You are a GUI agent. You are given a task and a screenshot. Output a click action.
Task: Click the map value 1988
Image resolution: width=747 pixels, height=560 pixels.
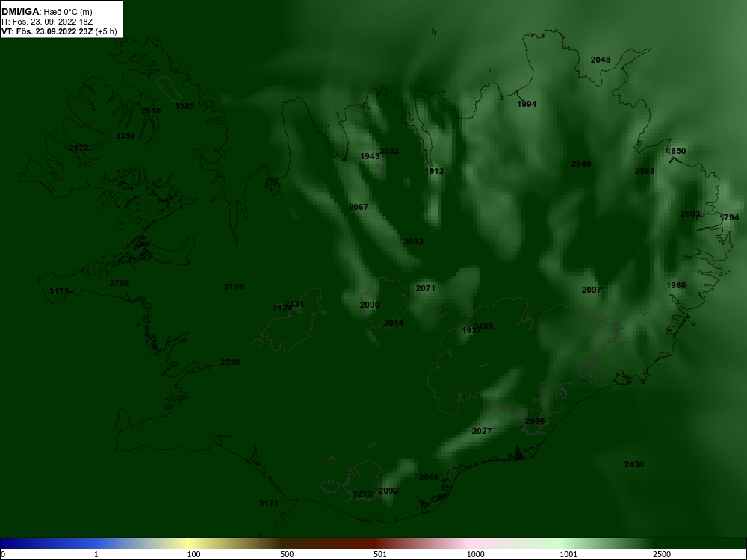click(x=676, y=285)
